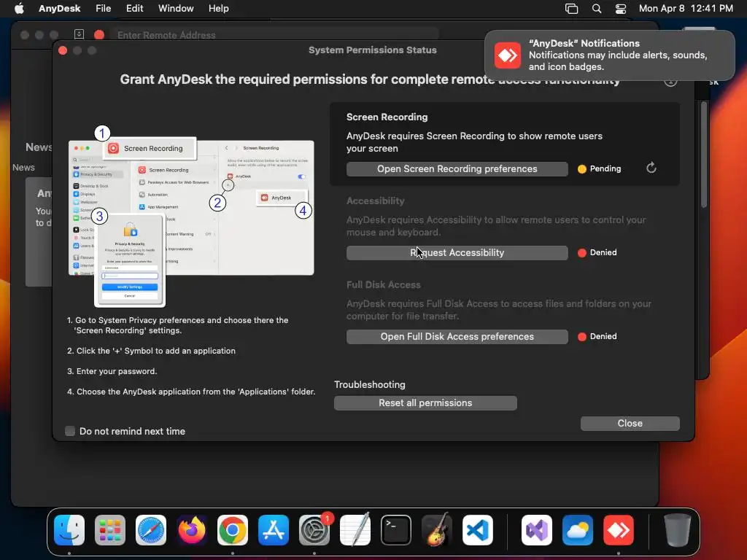Open the AnyDesk menu in menu bar

(x=60, y=9)
